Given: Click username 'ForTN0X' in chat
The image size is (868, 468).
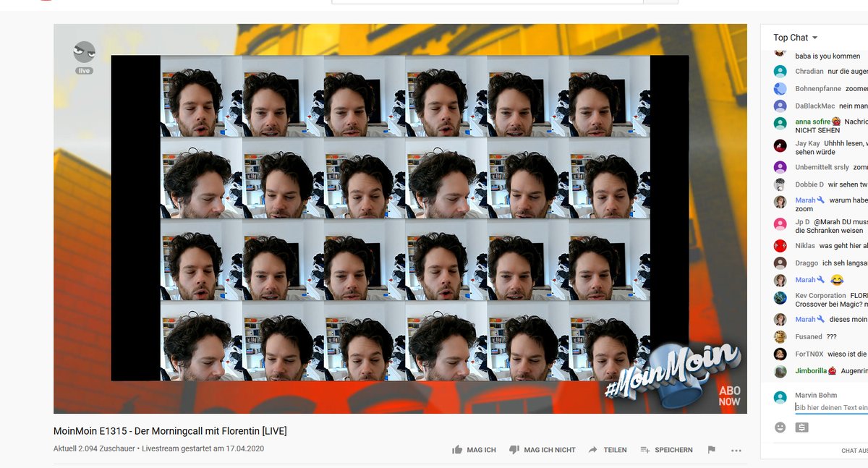Looking at the screenshot, I should coord(809,354).
